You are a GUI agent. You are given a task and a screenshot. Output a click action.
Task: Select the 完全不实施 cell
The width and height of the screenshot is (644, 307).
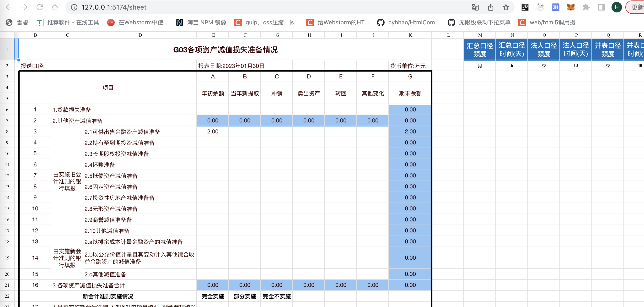coord(277,296)
